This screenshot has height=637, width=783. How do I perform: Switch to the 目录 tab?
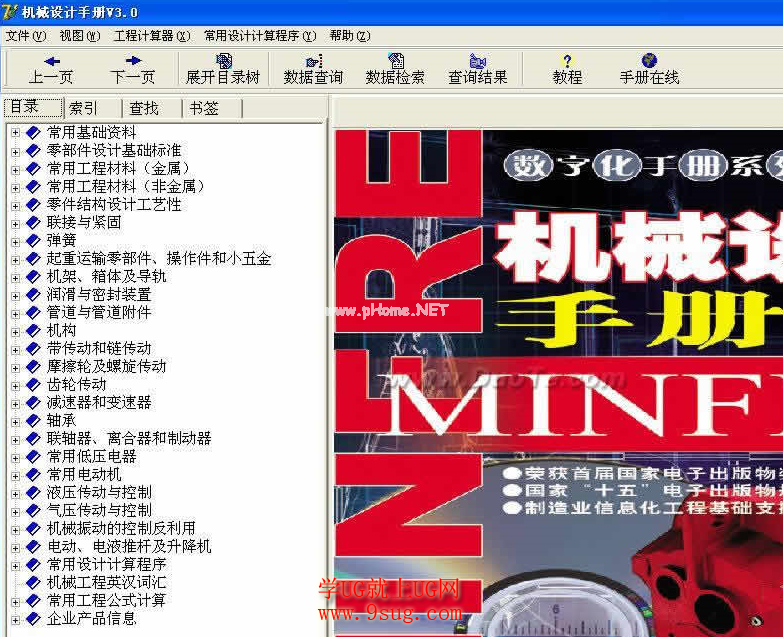tap(33, 107)
